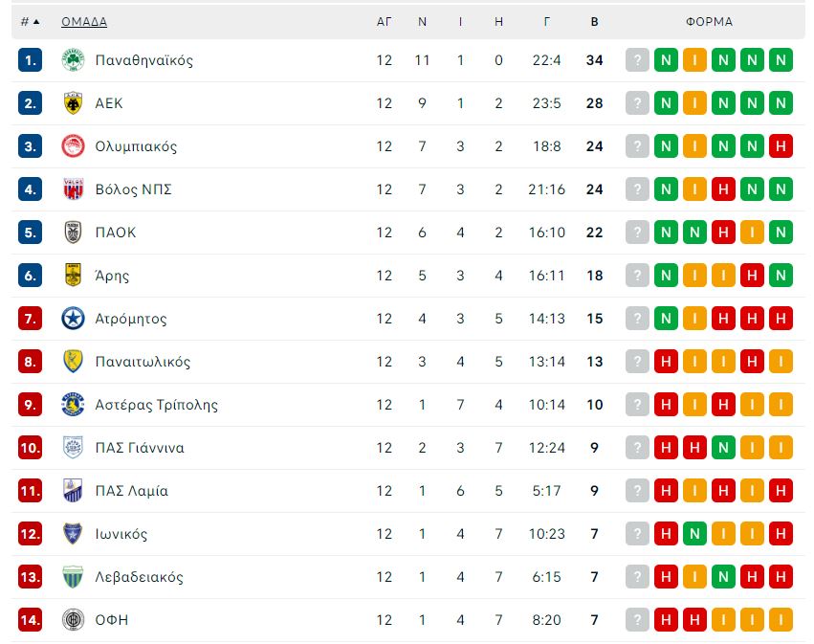Sort standings by Β points header
The image size is (814, 644).
(x=594, y=22)
